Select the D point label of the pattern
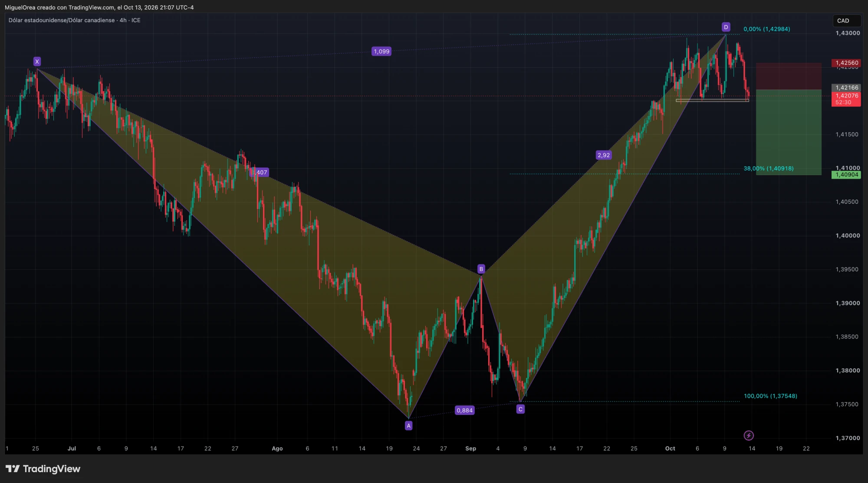This screenshot has width=868, height=483. [x=726, y=27]
